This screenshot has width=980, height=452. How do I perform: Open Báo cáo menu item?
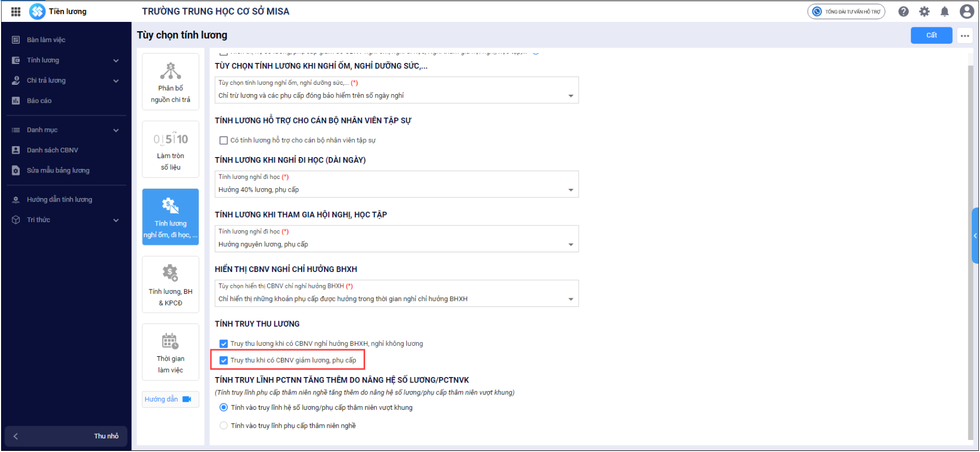click(x=66, y=101)
